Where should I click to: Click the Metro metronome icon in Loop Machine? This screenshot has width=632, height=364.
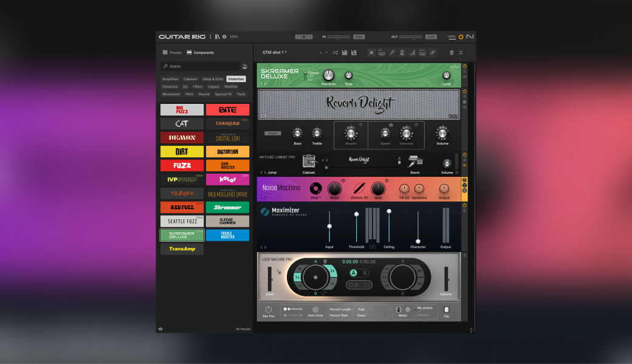[x=399, y=309]
